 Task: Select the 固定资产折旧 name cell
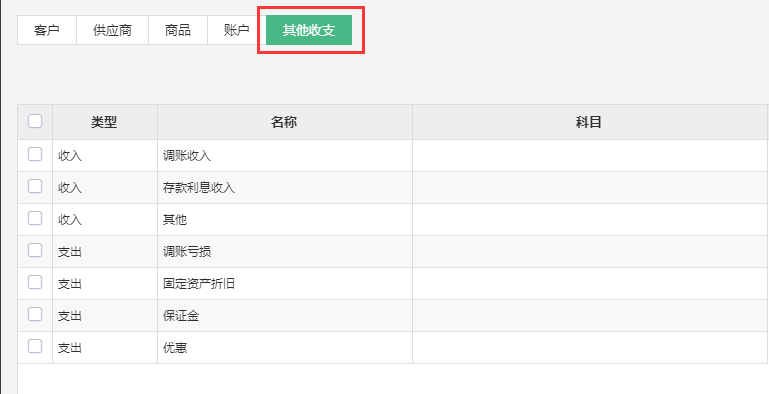[x=284, y=284]
